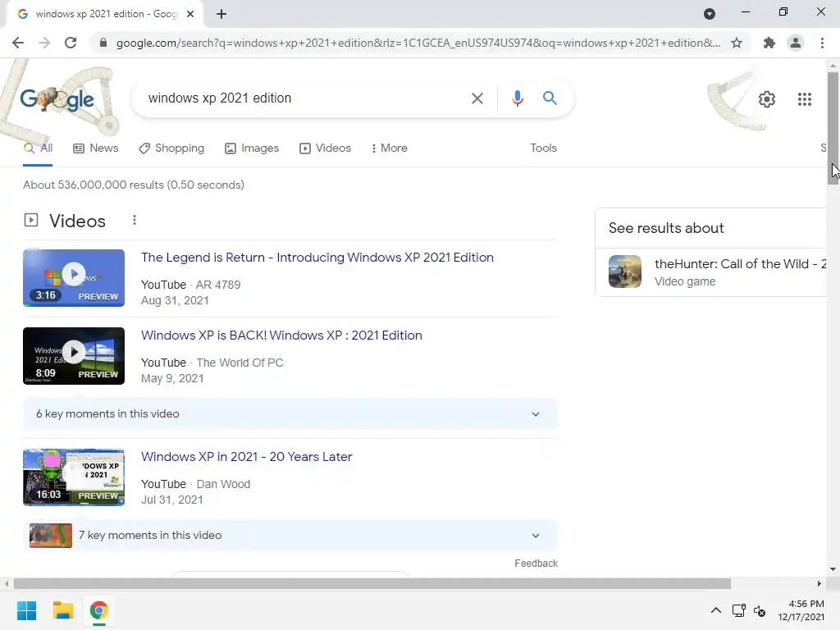Open the search Tools options
Viewport: 840px width, 630px height.
click(x=543, y=148)
